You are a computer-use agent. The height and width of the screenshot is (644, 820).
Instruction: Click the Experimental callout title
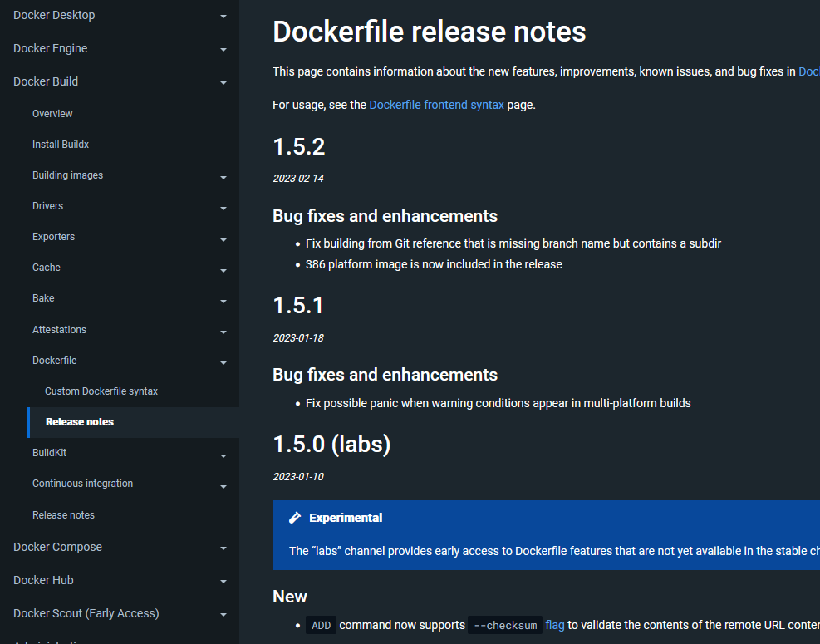[x=346, y=518]
